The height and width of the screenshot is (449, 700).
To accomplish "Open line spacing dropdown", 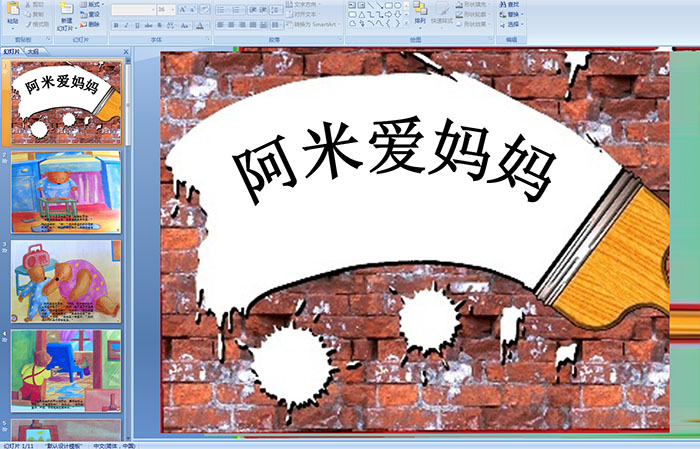I will tap(277, 10).
